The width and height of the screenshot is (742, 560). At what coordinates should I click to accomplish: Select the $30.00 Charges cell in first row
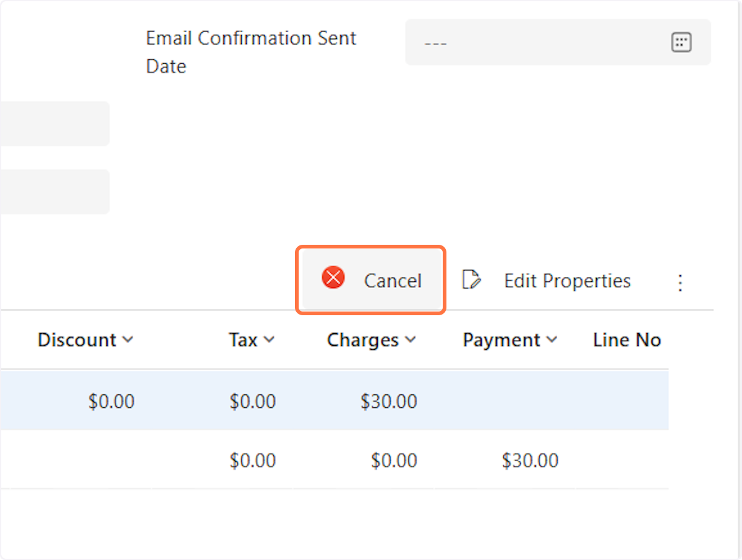(389, 401)
